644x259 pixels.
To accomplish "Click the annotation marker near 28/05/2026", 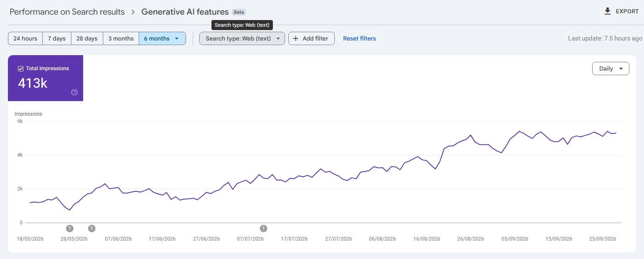I will tap(70, 229).
